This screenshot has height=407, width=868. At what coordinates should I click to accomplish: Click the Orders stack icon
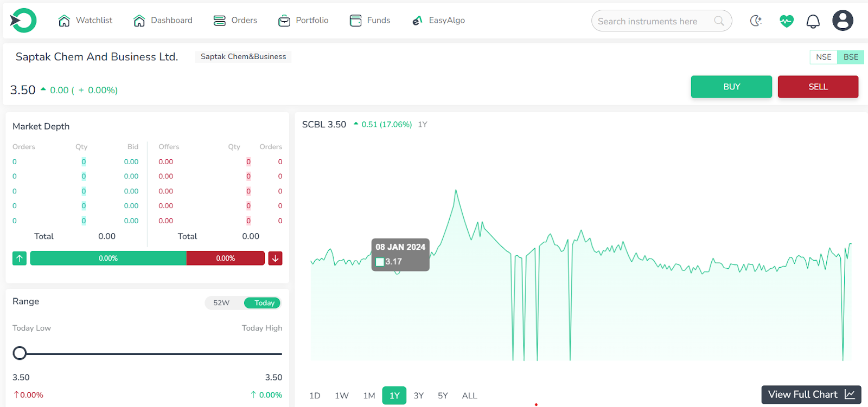click(x=219, y=21)
